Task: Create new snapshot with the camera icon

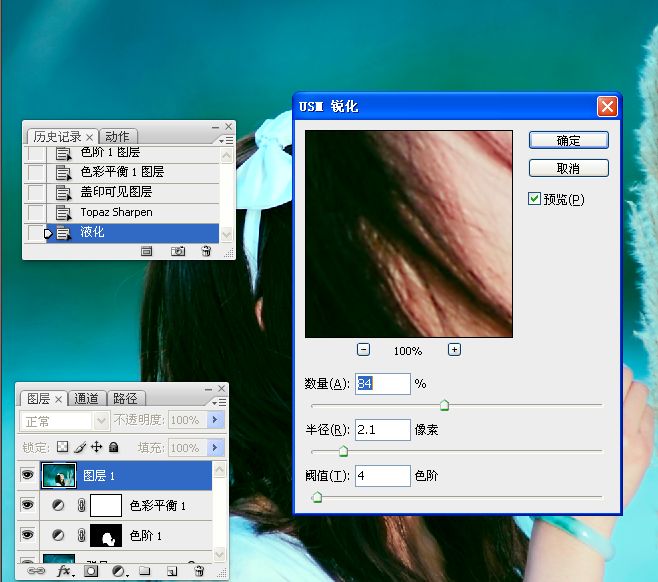Action: (x=178, y=251)
